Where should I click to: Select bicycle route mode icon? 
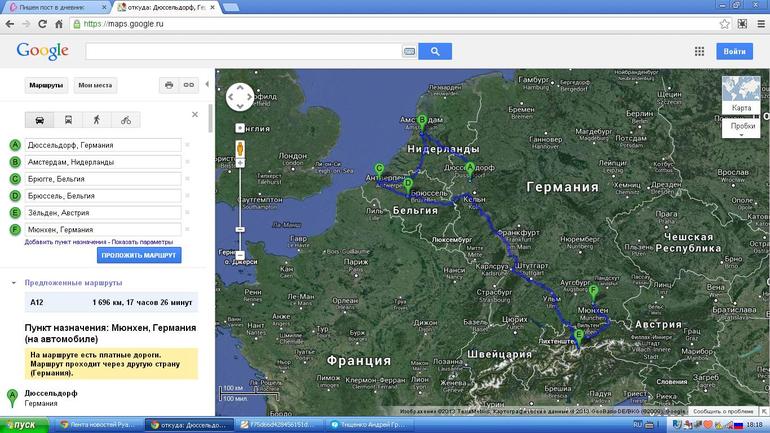(125, 120)
